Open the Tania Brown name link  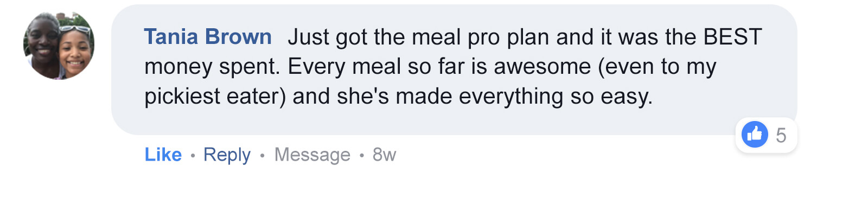point(208,37)
